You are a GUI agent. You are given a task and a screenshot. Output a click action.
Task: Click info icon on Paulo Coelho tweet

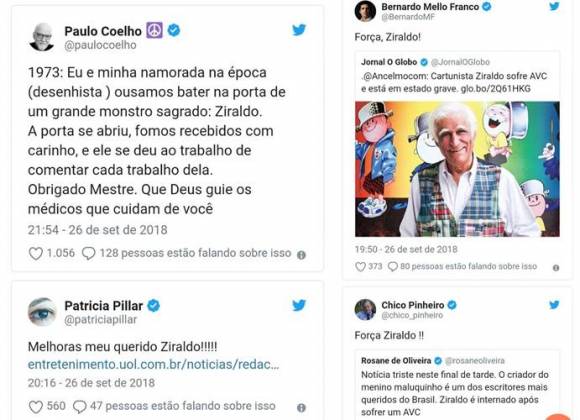[301, 255]
